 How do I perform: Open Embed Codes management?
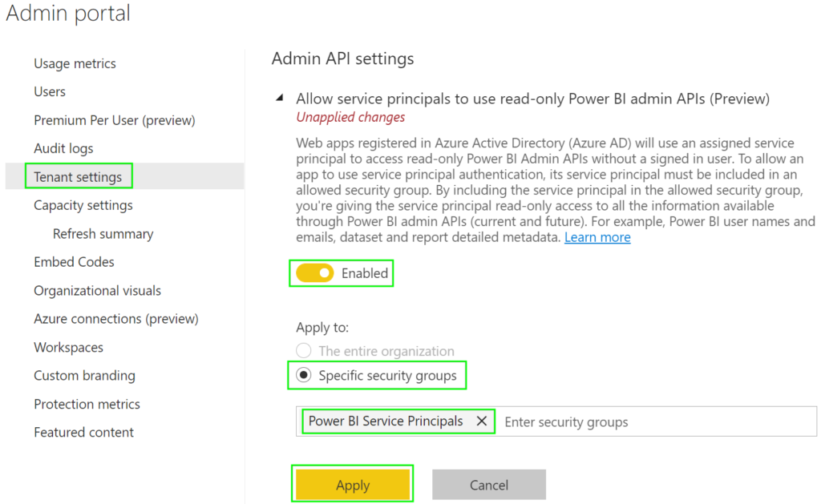74,261
